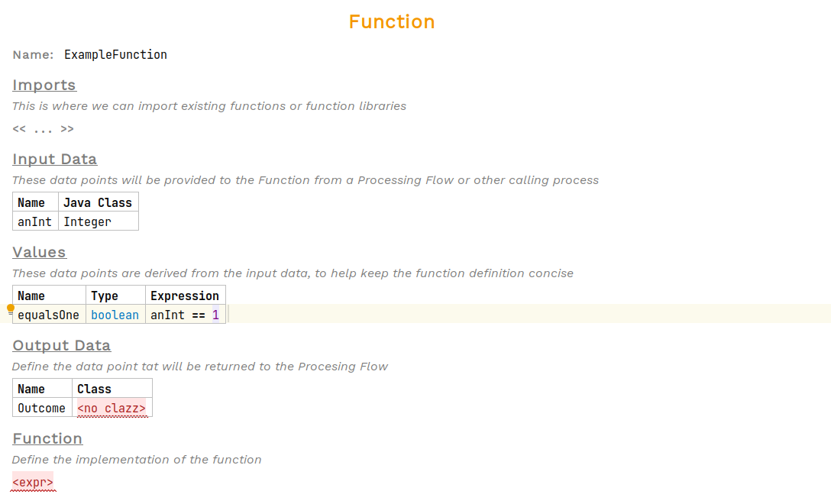Screen dimensions: 831x504
Task: Select the equalsOne value name cell
Action: pos(47,314)
